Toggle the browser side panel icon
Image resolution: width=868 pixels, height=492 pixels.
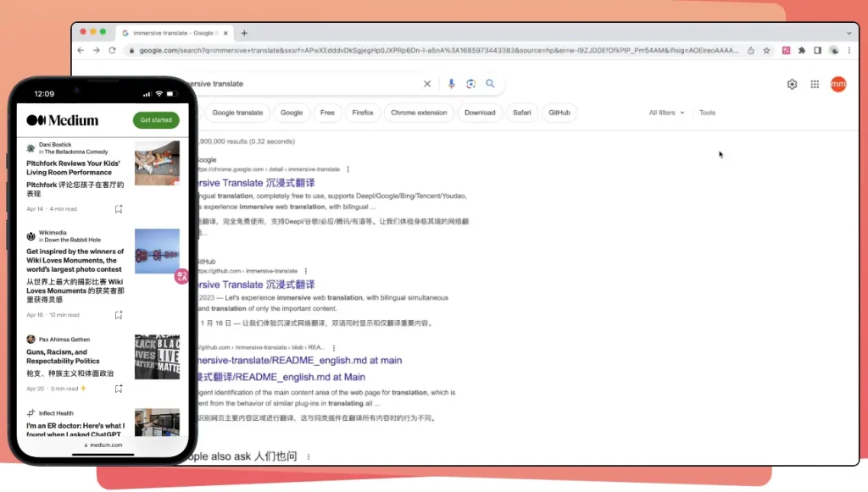tap(818, 50)
